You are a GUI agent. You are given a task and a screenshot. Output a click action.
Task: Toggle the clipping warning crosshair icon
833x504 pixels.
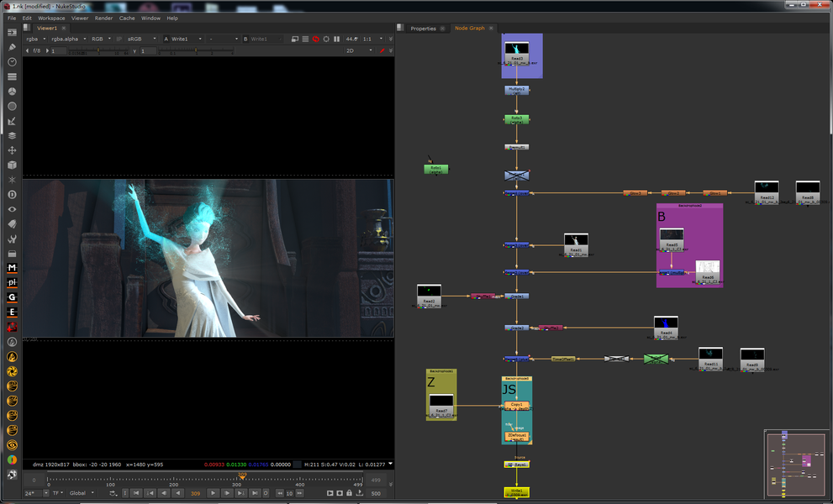coord(326,39)
